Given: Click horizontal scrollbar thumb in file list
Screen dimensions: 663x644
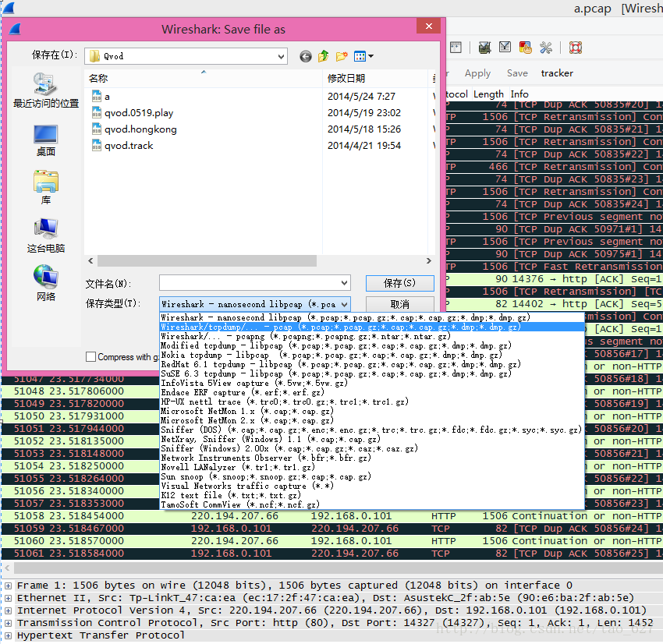Looking at the screenshot, I should click(207, 260).
